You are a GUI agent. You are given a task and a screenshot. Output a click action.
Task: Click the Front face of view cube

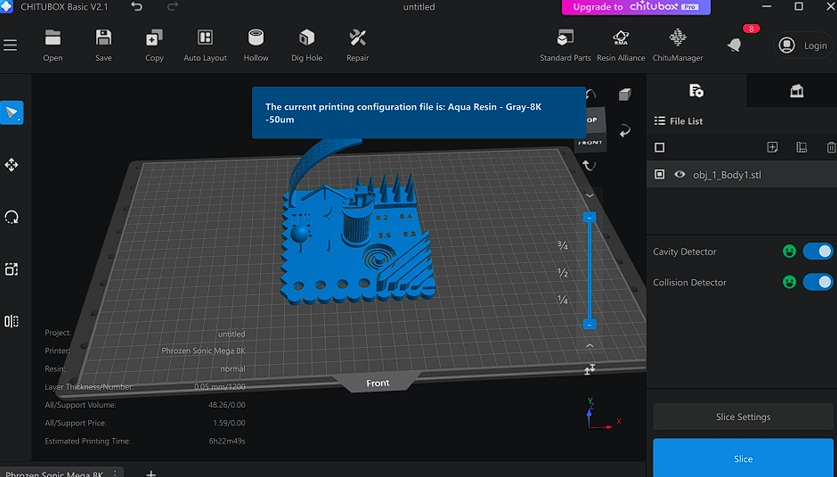point(590,142)
